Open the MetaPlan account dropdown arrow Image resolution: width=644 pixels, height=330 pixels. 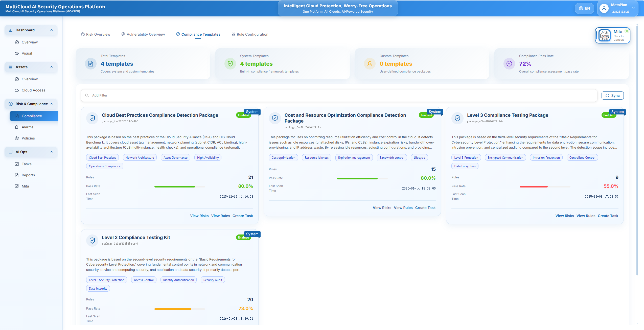pyautogui.click(x=633, y=8)
